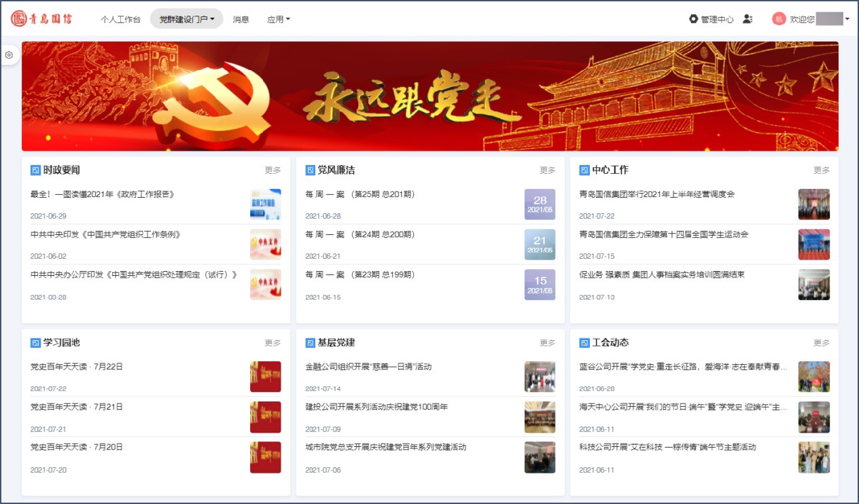
Task: Click thumbnail beside 城市院党总支 article
Action: 540,457
